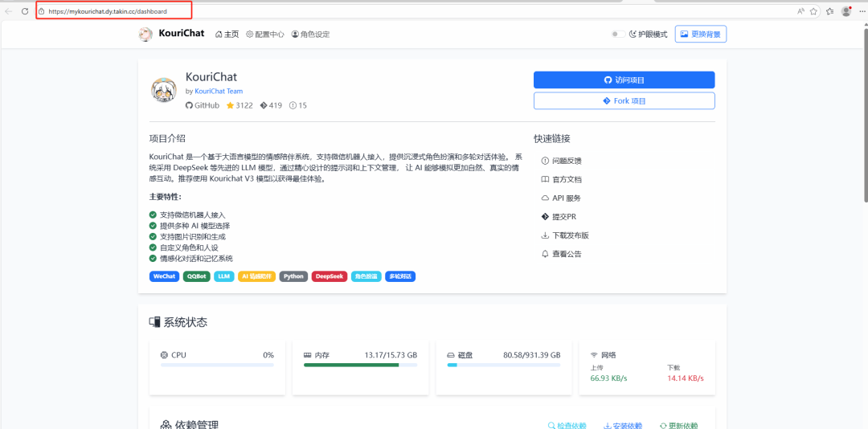
Task: Add page to favorites star icon
Action: click(813, 11)
